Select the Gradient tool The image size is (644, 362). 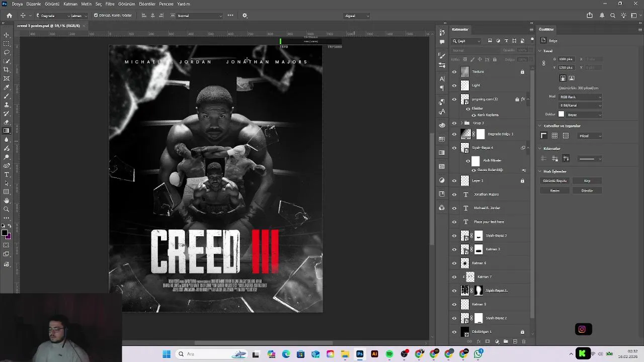(x=7, y=131)
